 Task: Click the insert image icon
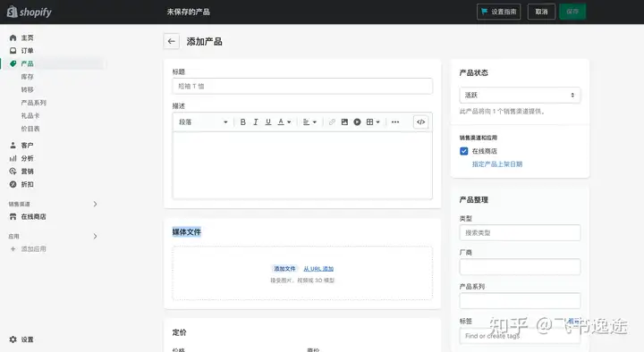click(344, 122)
